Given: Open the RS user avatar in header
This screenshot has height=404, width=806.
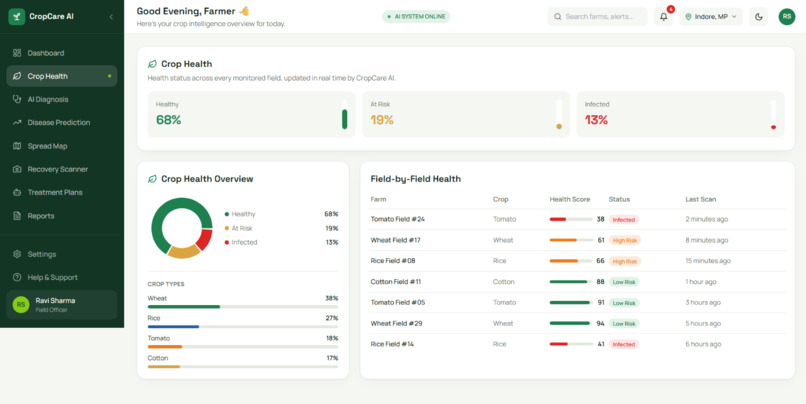Looking at the screenshot, I should (x=787, y=16).
